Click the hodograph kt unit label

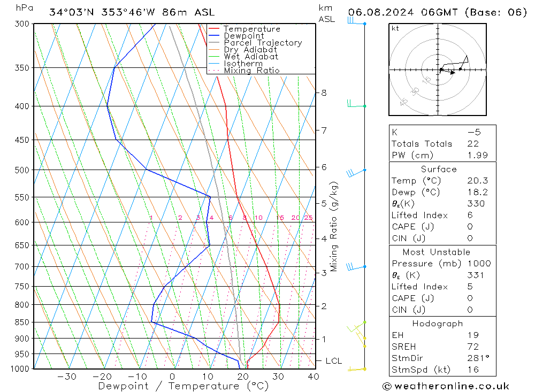click(x=395, y=28)
